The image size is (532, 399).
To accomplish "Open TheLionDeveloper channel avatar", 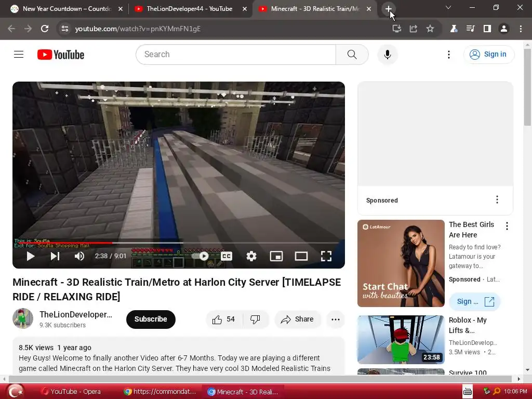I will pos(23,318).
